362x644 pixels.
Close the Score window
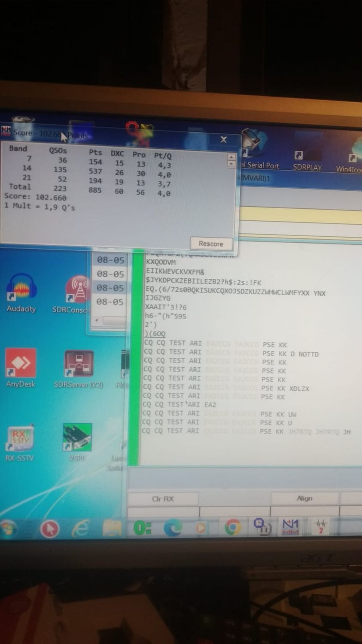[x=224, y=139]
